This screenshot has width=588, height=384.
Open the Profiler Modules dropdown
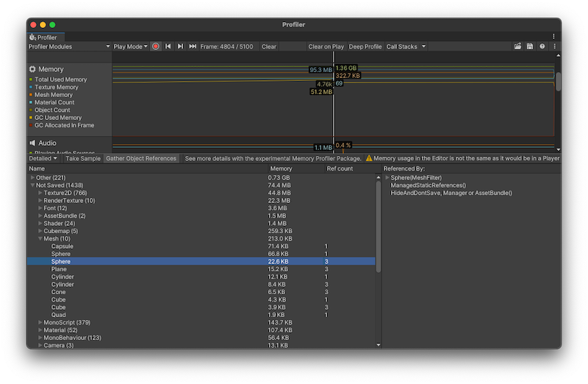pos(69,46)
